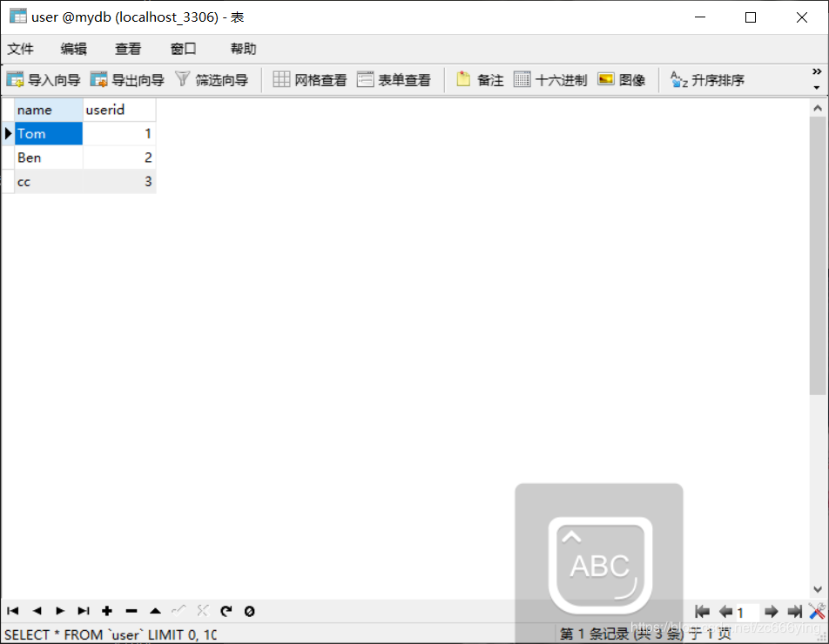
Task: Open the Export Wizard (导出向导)
Action: coord(127,80)
